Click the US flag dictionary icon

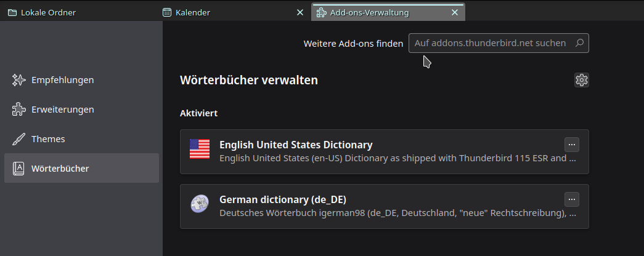[x=200, y=149]
